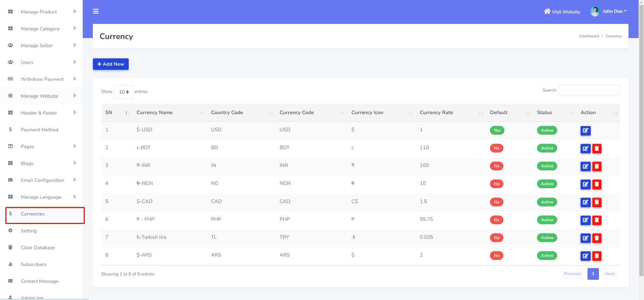Select Payment Method in sidebar menu
644x300 pixels.
[x=39, y=130]
